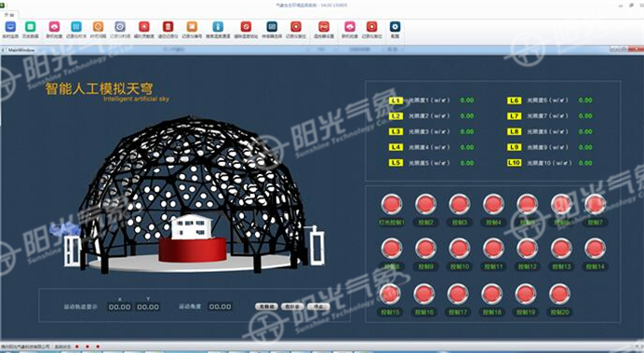Open the real-time monitoring toolbar icon
The image size is (644, 353).
point(10,27)
